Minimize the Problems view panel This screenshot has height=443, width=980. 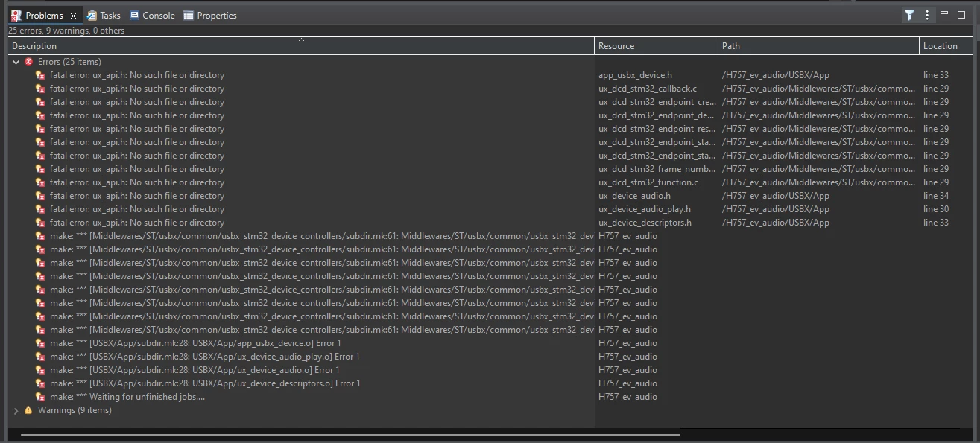pos(944,14)
